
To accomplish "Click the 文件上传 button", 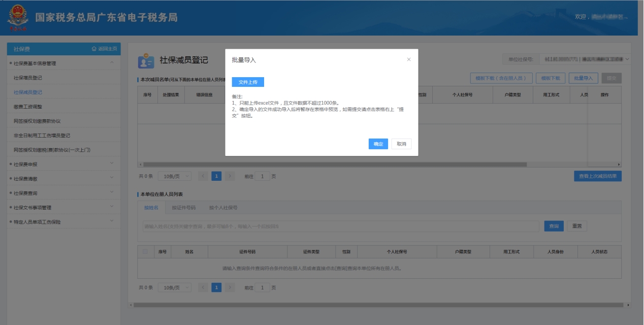I will coord(248,82).
